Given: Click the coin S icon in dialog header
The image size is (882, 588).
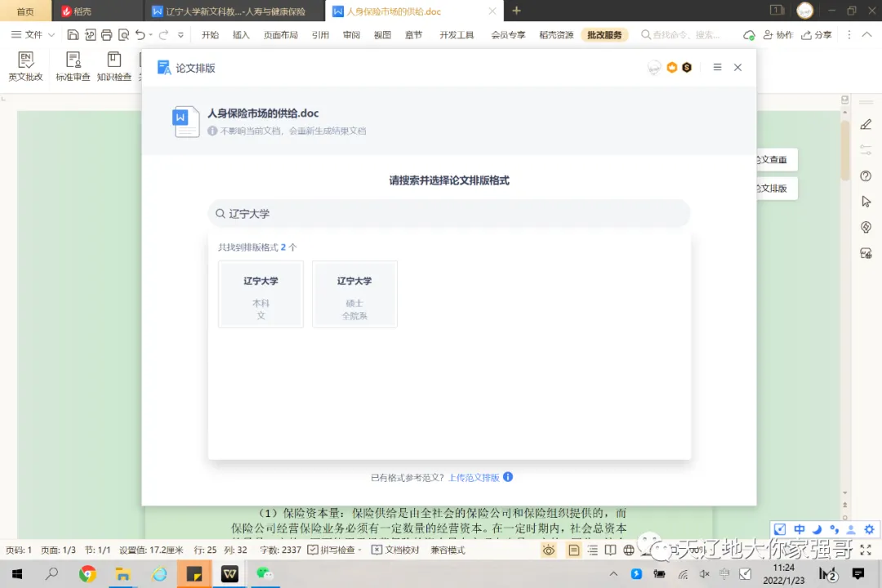Looking at the screenshot, I should (x=687, y=68).
